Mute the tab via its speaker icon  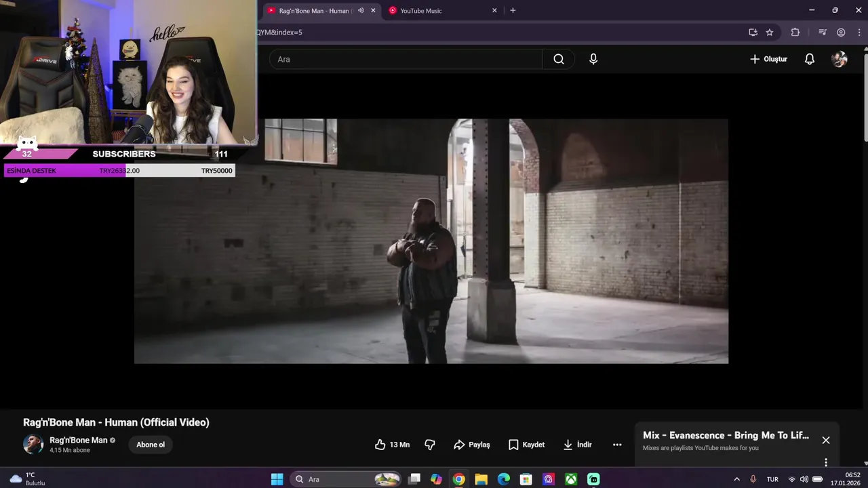(x=361, y=11)
